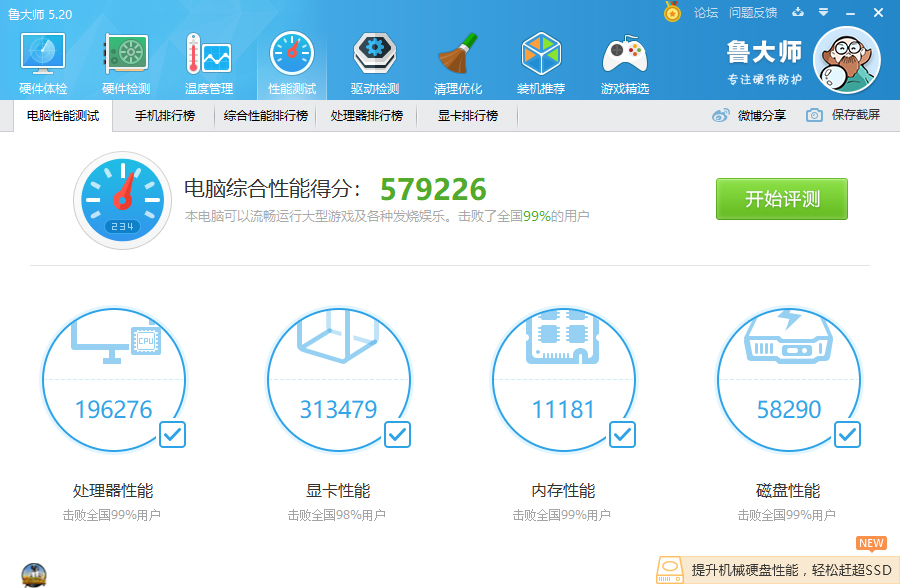
Task: Click the SSD upgrade promotion banner
Action: click(x=780, y=570)
